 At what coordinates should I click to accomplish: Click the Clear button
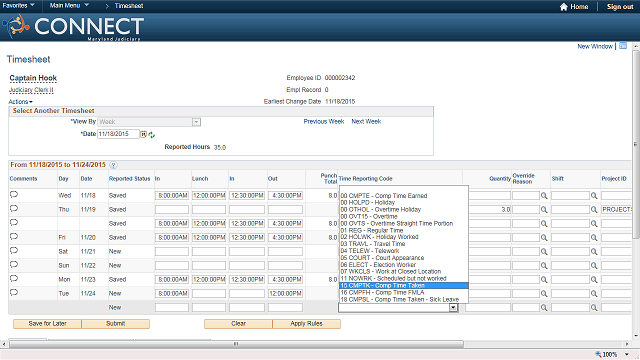[238, 324]
